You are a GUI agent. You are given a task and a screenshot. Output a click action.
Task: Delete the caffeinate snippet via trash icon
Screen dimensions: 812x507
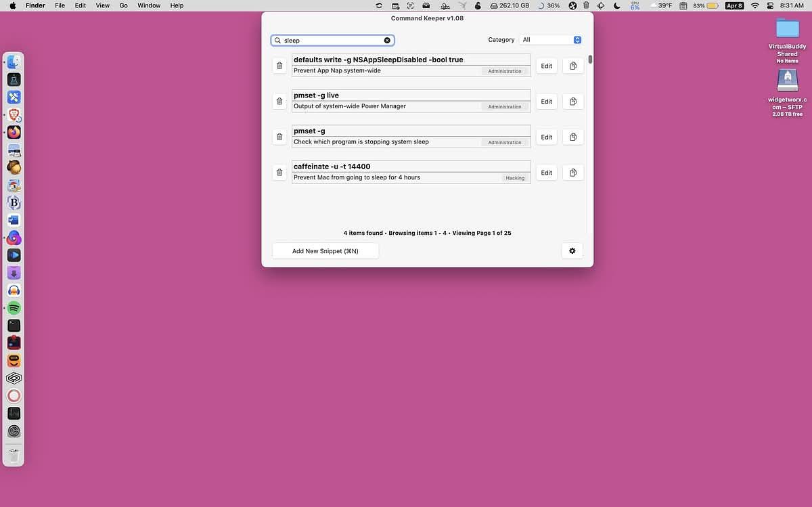(279, 173)
